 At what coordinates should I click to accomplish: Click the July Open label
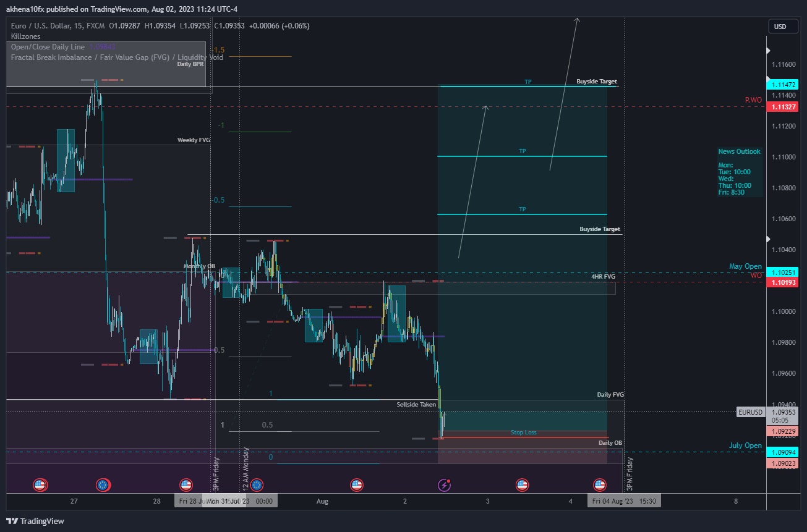pos(746,445)
